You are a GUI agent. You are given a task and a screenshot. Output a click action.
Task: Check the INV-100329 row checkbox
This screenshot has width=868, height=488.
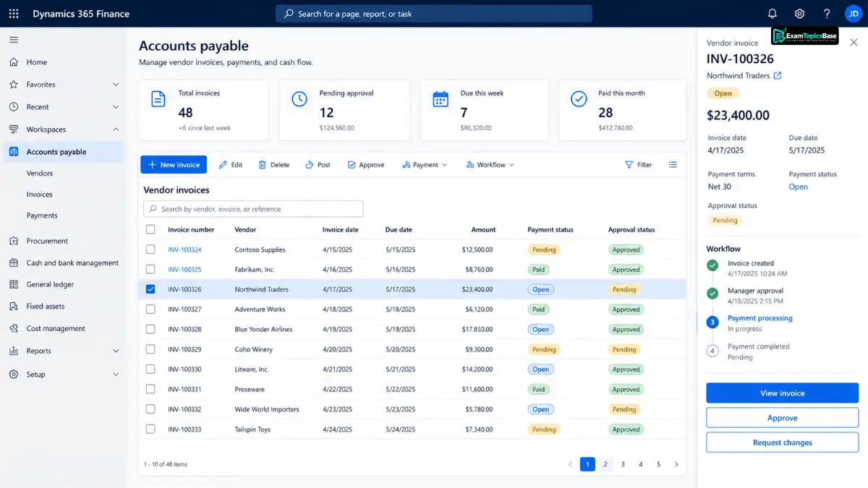[150, 349]
